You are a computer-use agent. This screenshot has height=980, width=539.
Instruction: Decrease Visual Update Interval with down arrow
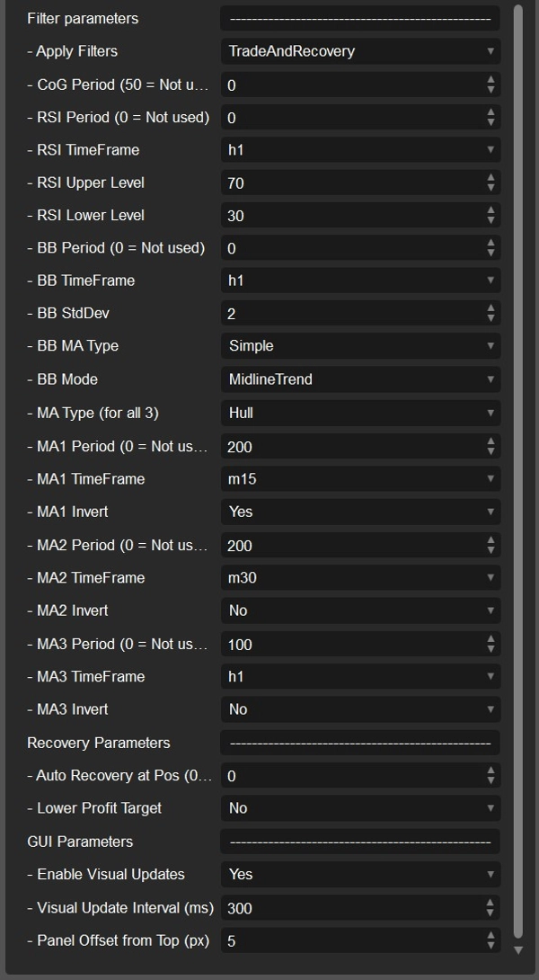point(491,911)
